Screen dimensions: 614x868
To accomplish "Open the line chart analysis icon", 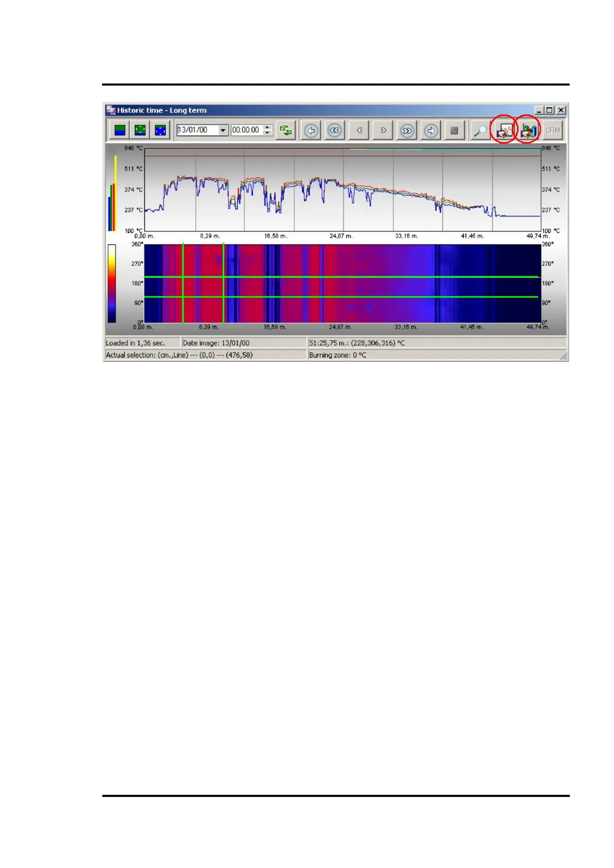I will 504,130.
